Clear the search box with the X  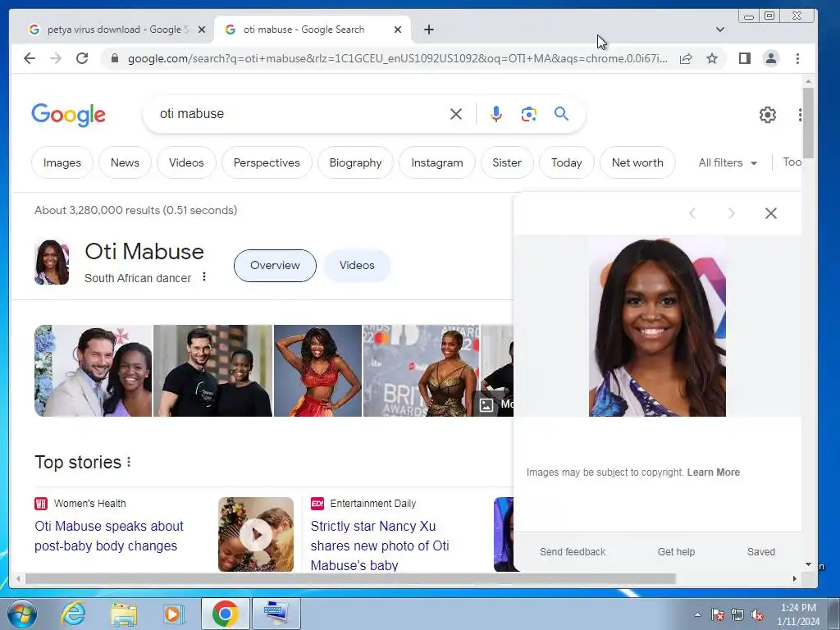pos(456,113)
